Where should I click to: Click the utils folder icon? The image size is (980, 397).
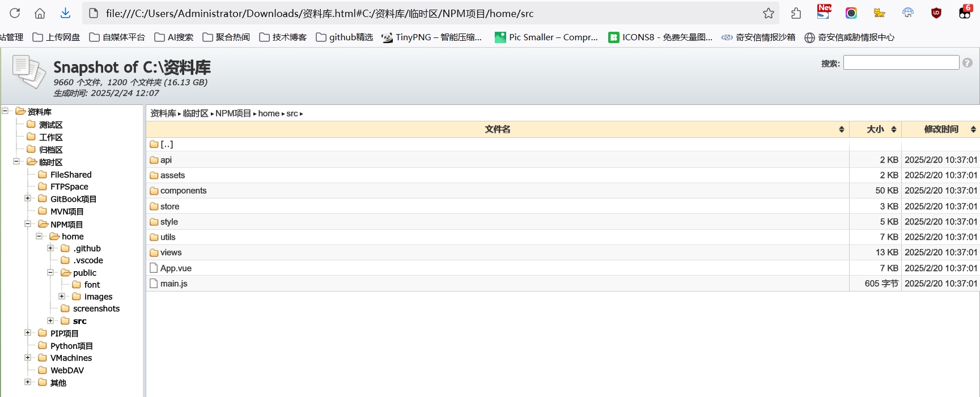coord(154,237)
